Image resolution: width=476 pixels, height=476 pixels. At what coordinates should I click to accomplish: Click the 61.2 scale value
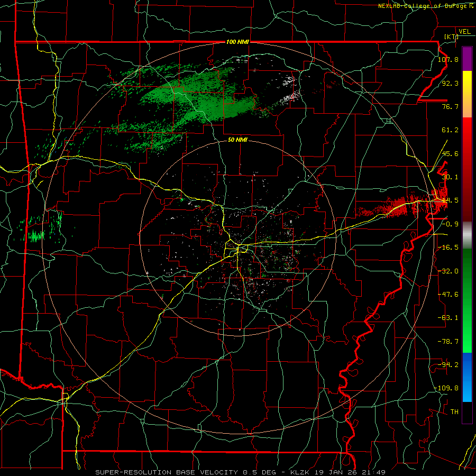[x=450, y=130]
